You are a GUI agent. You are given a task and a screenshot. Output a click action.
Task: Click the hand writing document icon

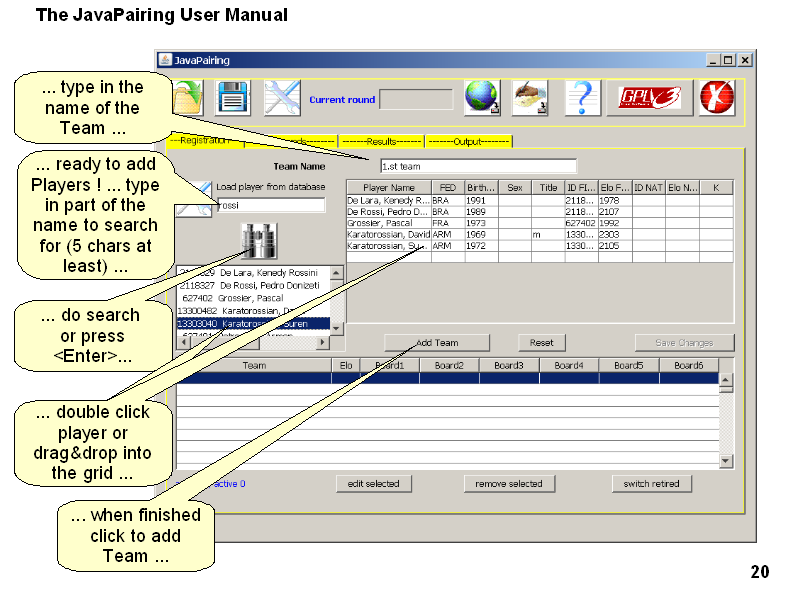531,98
